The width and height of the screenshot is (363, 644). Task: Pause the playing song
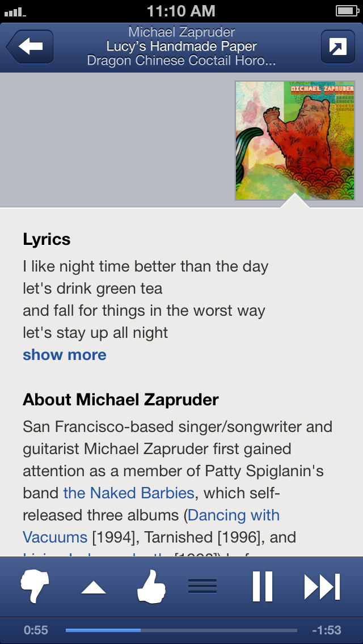262,586
